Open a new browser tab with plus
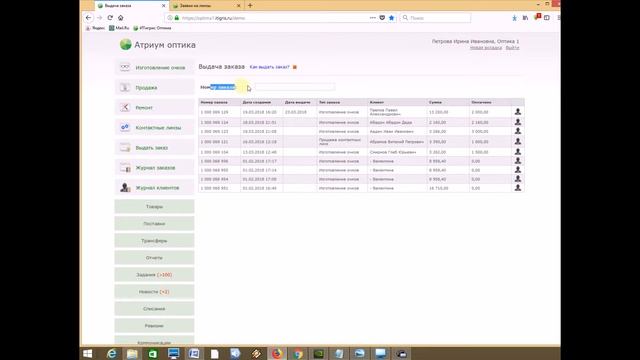This screenshot has width=640, height=360. pyautogui.click(x=250, y=6)
